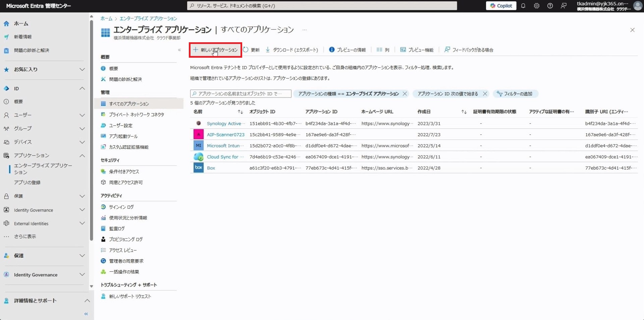
Task: Click download ダウンロード (エクスポート) button
Action: [x=291, y=50]
